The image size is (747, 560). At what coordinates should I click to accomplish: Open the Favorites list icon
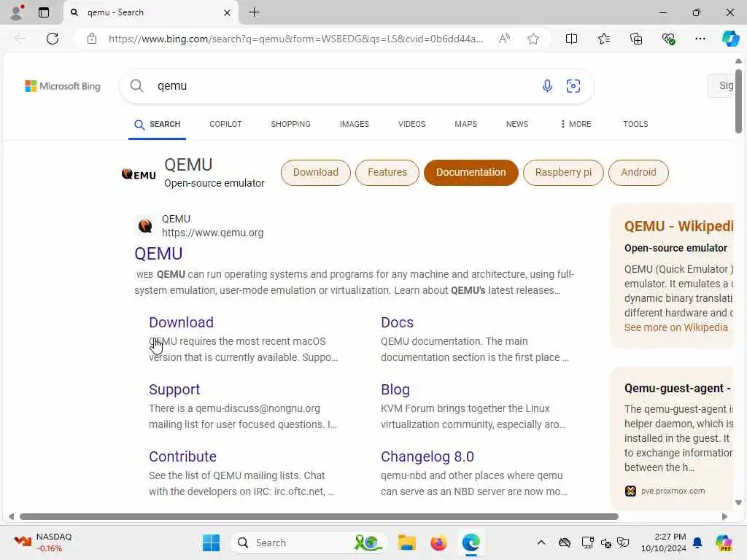coord(603,39)
